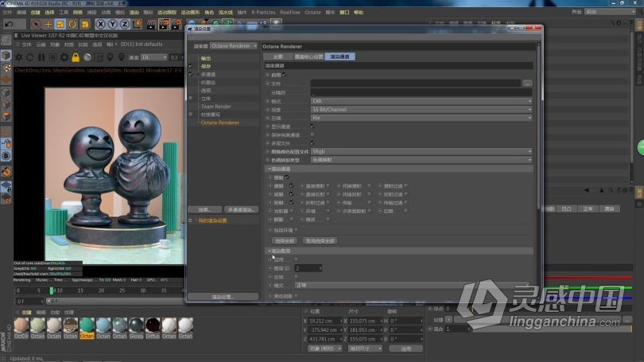The height and width of the screenshot is (362, 644).
Task: Collapse the 渲染通道 section header
Action: tap(399, 169)
